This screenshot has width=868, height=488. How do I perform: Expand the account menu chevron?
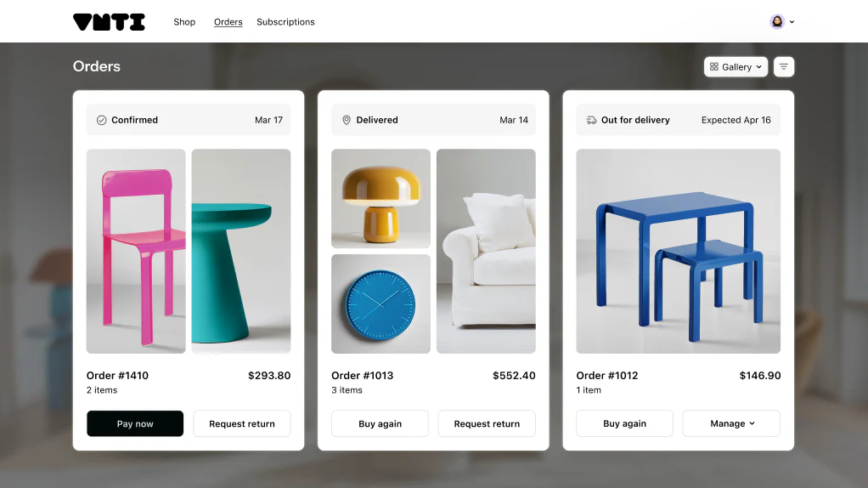pos(792,22)
